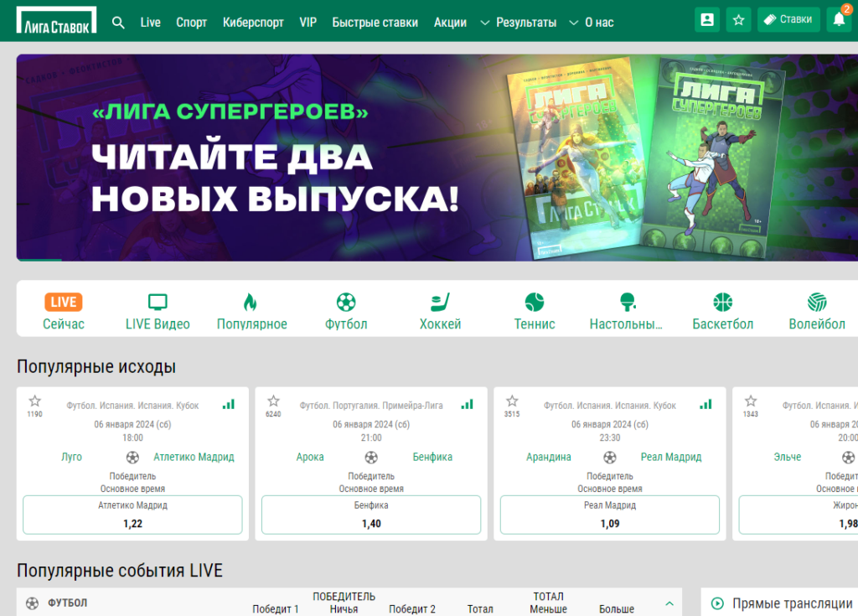Click the banner slide progress bar
Viewport: 858px width, 616px height.
39,260
